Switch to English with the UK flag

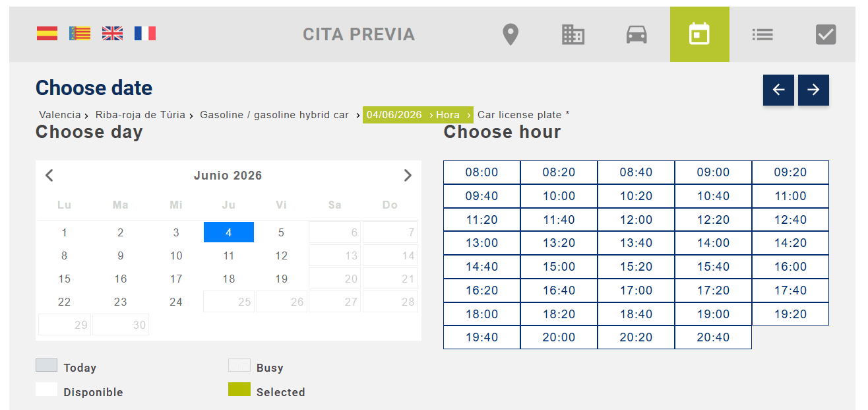112,33
